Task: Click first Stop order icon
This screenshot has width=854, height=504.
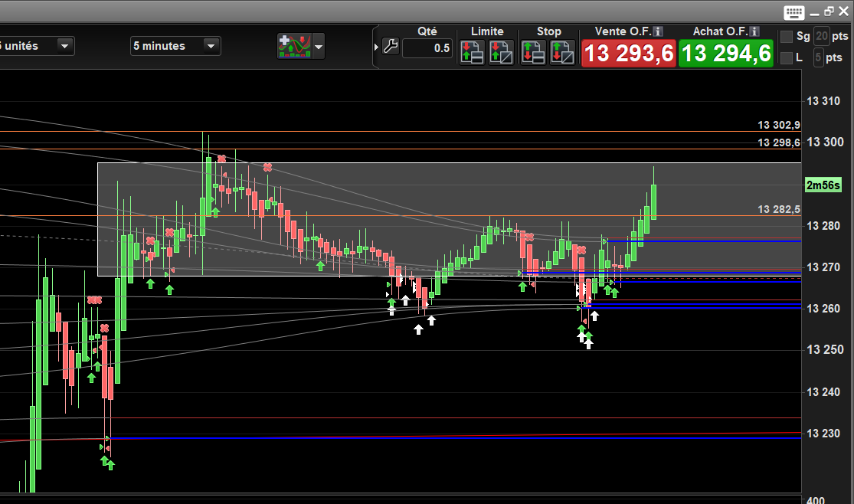Action: 533,52
